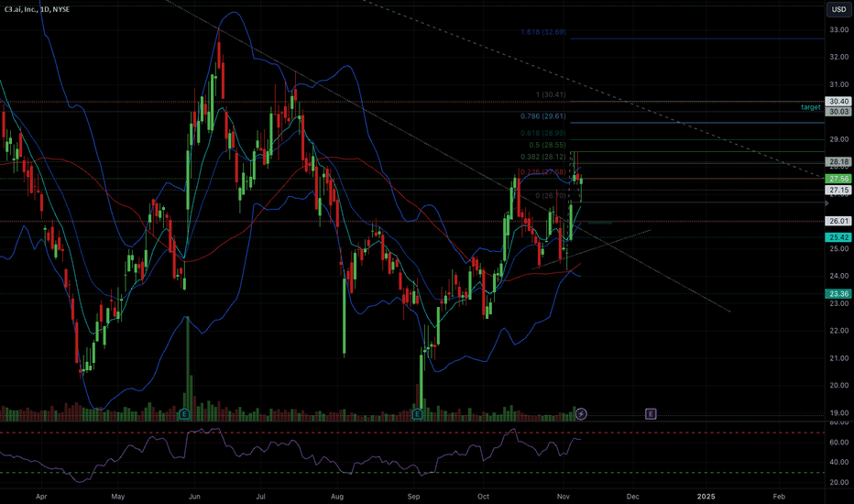Click the 1 (30.41) Fibonacci label

pyautogui.click(x=551, y=94)
